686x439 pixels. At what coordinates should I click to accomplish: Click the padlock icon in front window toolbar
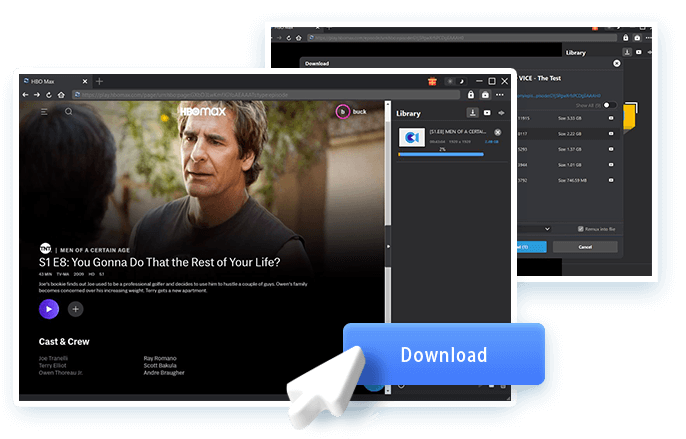pyautogui.click(x=471, y=95)
